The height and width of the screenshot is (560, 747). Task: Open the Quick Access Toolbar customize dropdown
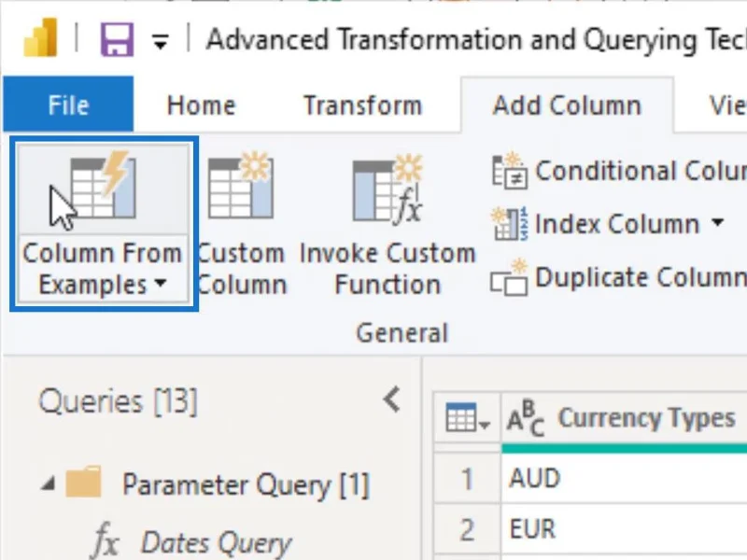[x=161, y=42]
